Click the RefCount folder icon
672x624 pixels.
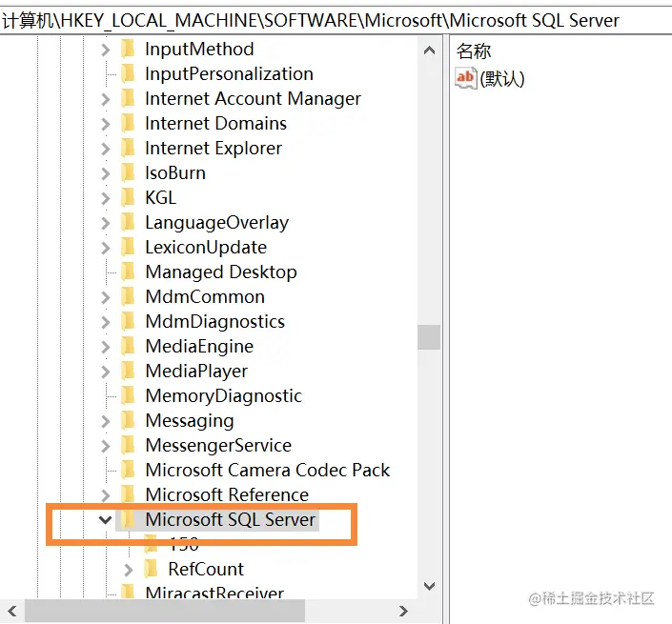151,569
